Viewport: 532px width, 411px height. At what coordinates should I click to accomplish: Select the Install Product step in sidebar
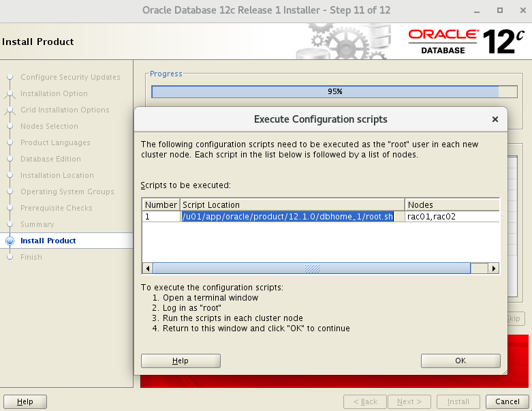point(48,241)
